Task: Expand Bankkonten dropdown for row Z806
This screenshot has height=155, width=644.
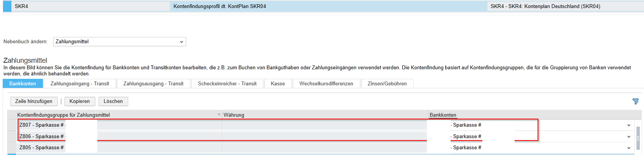Action: [628, 137]
